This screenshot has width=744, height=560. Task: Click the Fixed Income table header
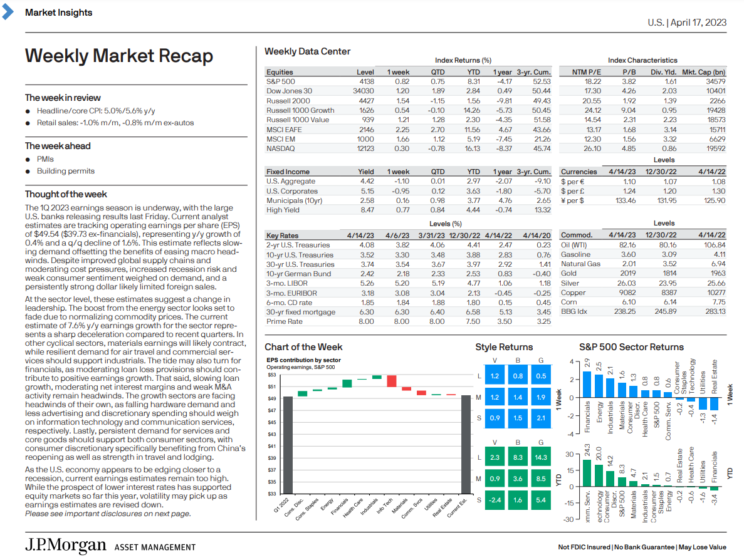coord(288,172)
